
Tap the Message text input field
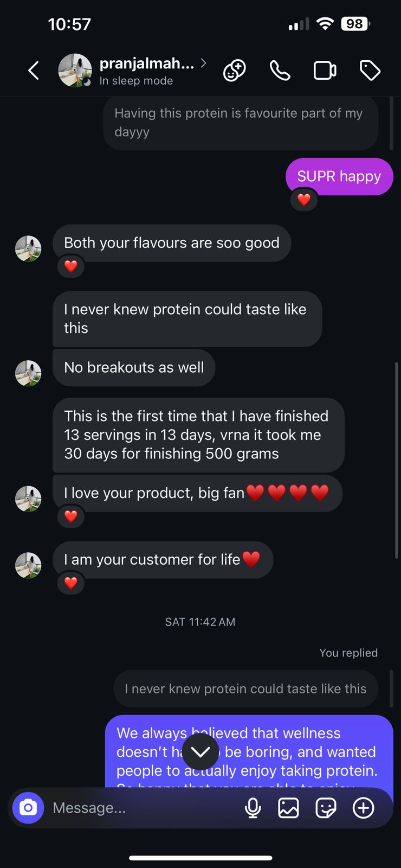141,808
